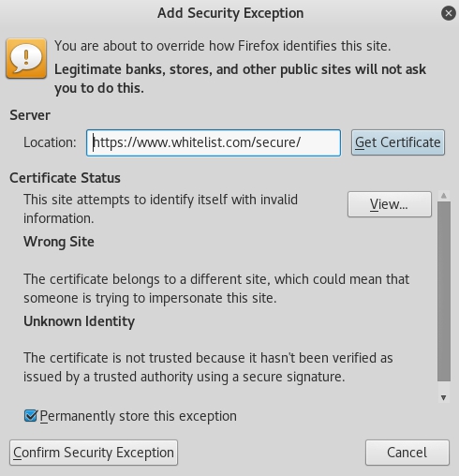Click the 'Add Security Exception' title text
Screen dimensions: 459x476
[230, 13]
